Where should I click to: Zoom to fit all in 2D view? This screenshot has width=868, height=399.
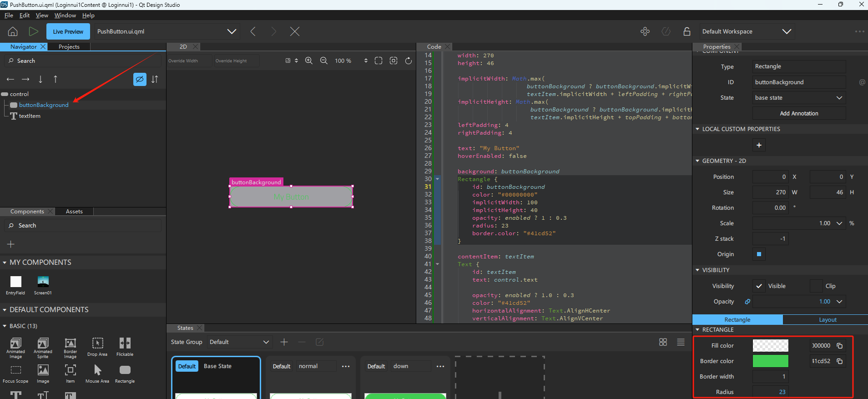pos(378,61)
